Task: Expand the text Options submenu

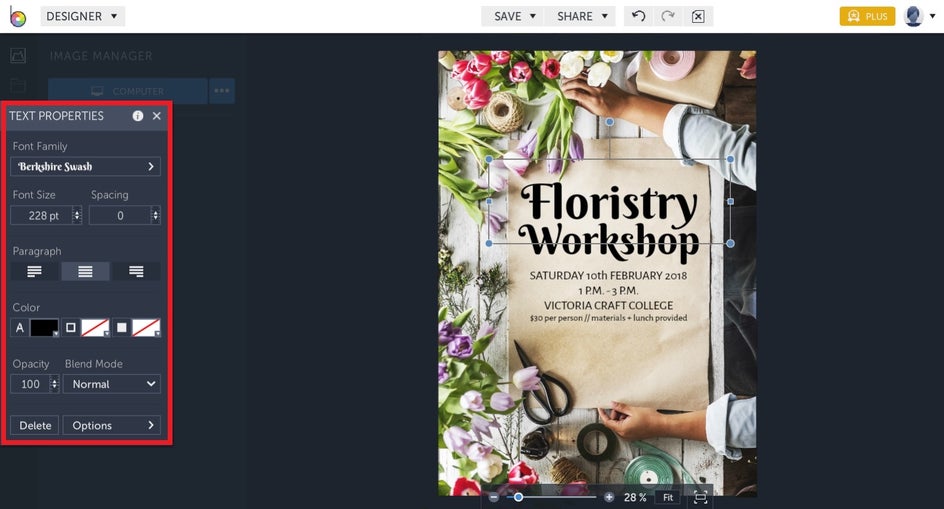Action: coord(112,425)
